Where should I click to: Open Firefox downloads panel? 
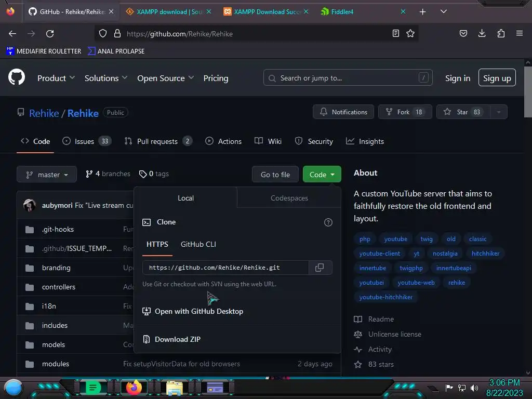(x=482, y=33)
